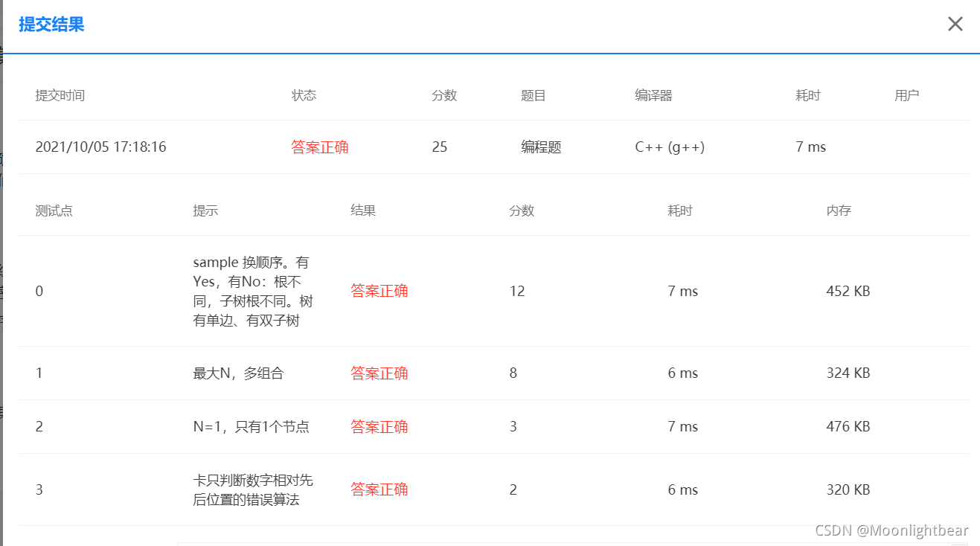This screenshot has height=546, width=980.
Task: Click the 提交结果 dialog title
Action: (x=51, y=25)
